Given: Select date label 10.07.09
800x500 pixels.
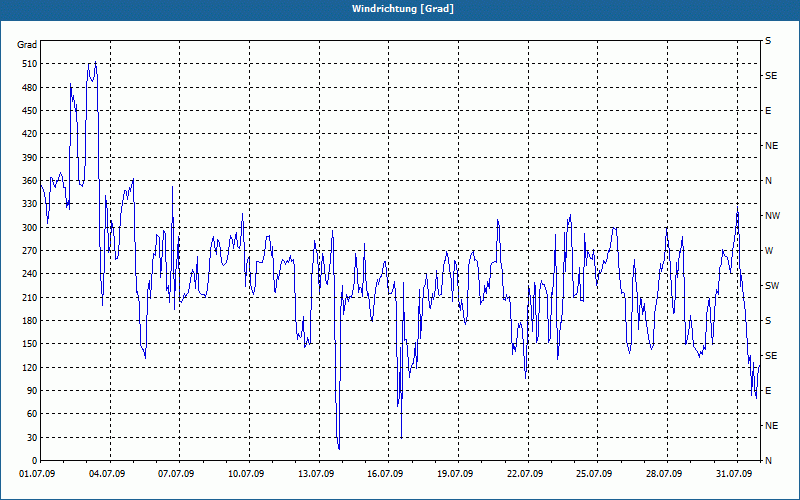Looking at the screenshot, I should [246, 474].
